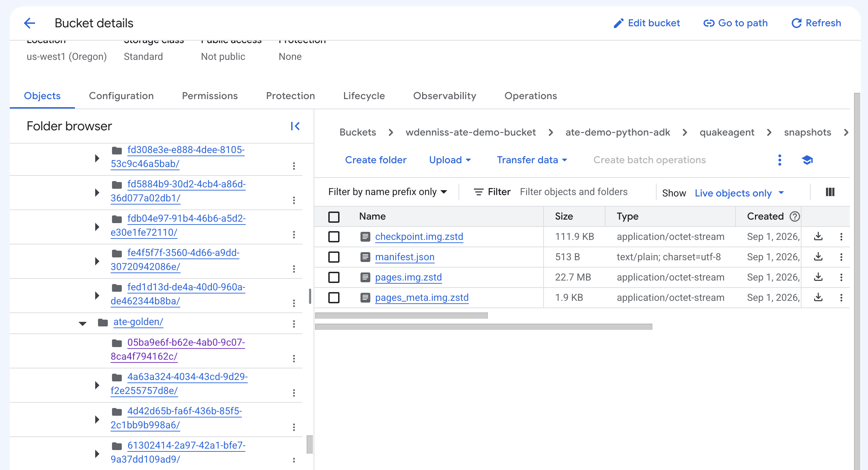Navigate to quakeagent breadcrumb
This screenshot has height=470, width=868.
pos(727,132)
